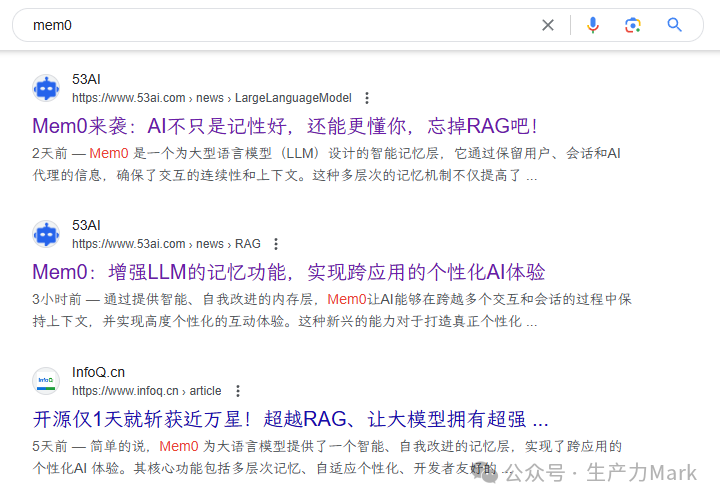Click the 53ai.com › news › RAG URL
This screenshot has width=720, height=502.
click(x=166, y=244)
